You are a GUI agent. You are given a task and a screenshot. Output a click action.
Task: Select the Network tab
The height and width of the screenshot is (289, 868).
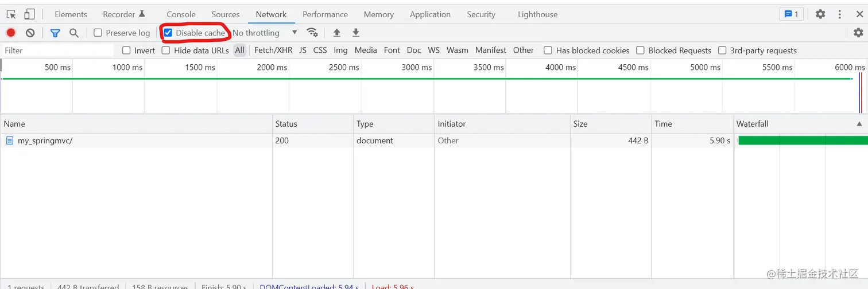click(271, 14)
